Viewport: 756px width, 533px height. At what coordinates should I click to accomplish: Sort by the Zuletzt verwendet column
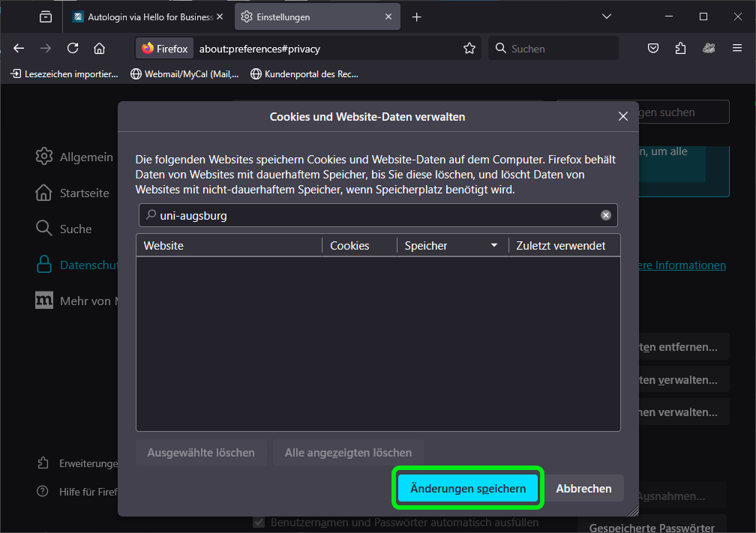click(561, 246)
